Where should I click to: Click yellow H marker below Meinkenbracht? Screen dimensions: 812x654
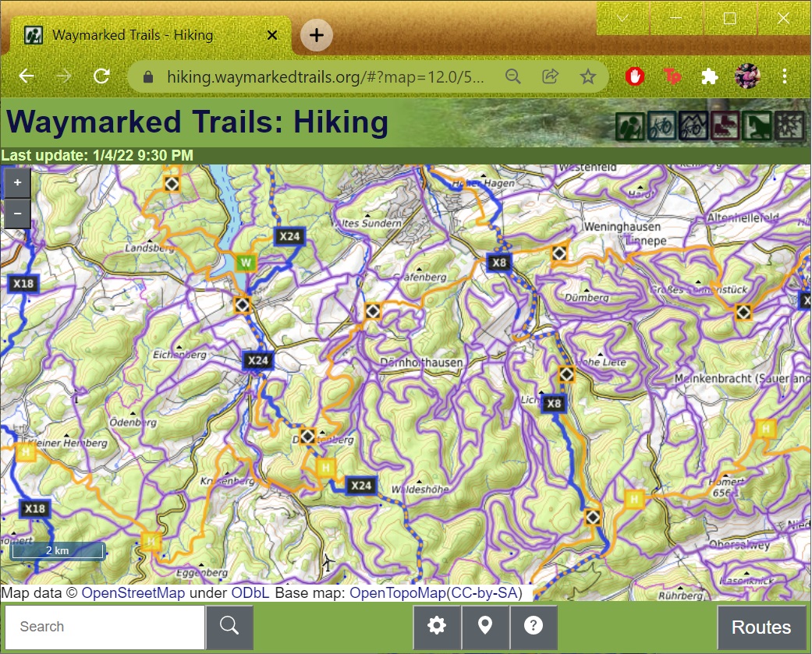coord(765,429)
